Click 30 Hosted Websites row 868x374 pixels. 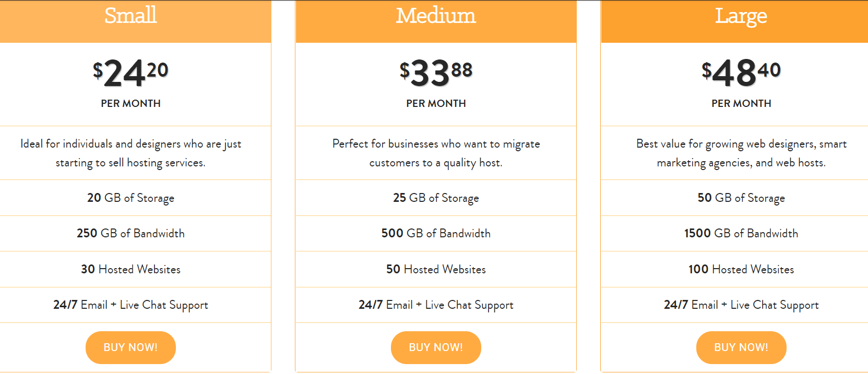point(136,269)
